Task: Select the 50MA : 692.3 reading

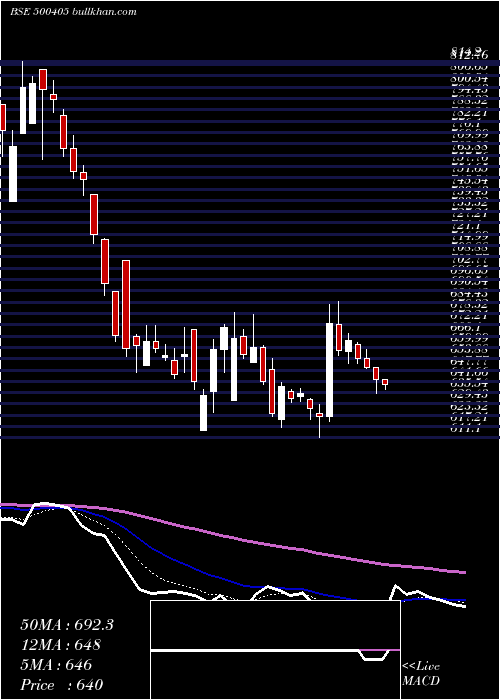Action: [67, 625]
